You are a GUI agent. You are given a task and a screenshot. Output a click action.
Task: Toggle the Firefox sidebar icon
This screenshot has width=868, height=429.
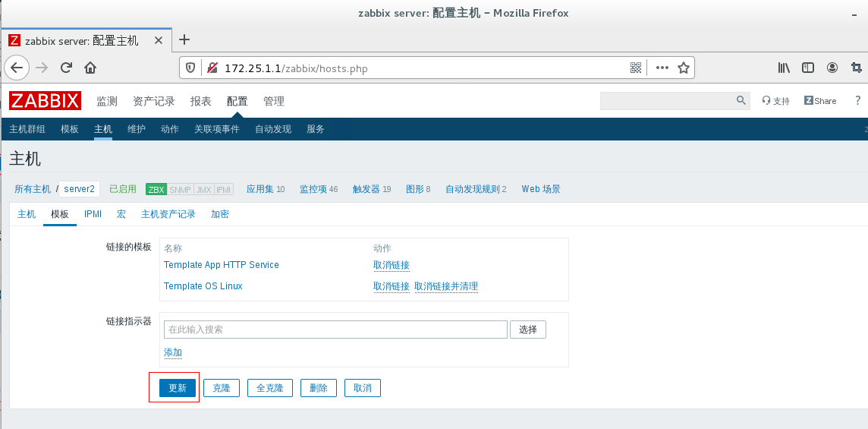(x=808, y=68)
